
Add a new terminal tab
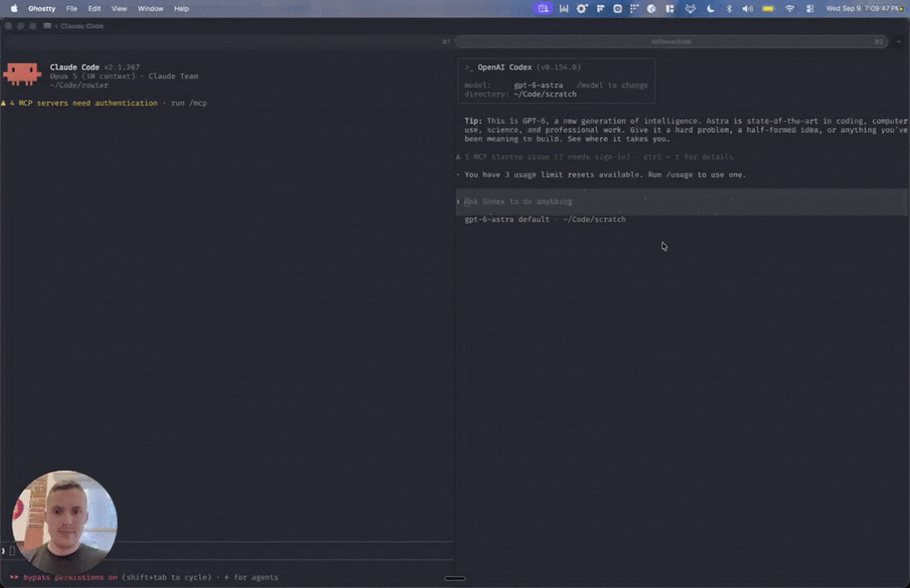pyautogui.click(x=898, y=42)
